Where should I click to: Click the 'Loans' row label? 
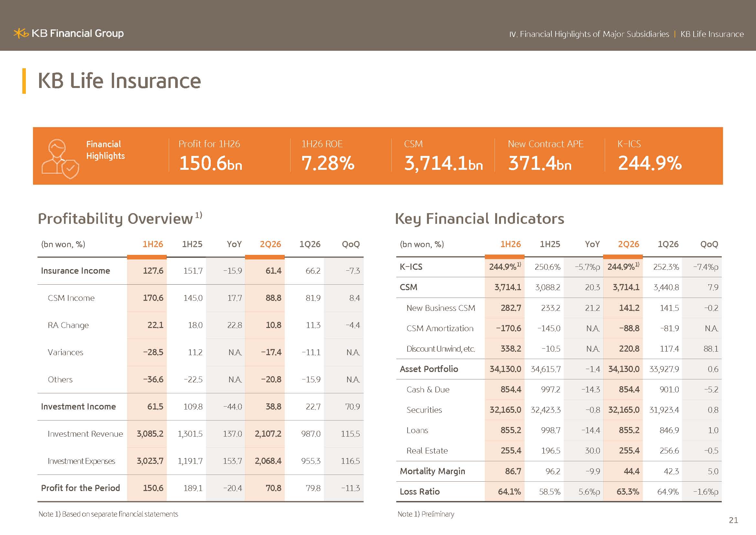tap(418, 431)
